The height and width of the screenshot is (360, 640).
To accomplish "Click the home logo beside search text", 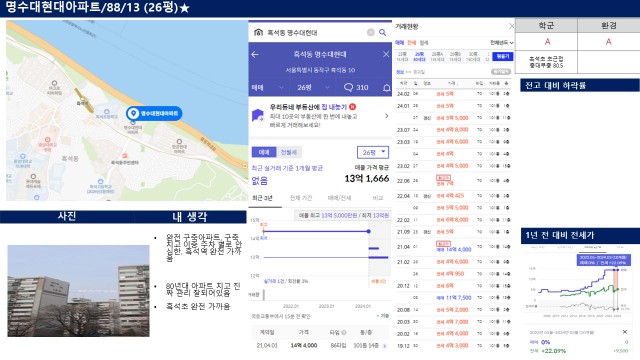I will (258, 32).
